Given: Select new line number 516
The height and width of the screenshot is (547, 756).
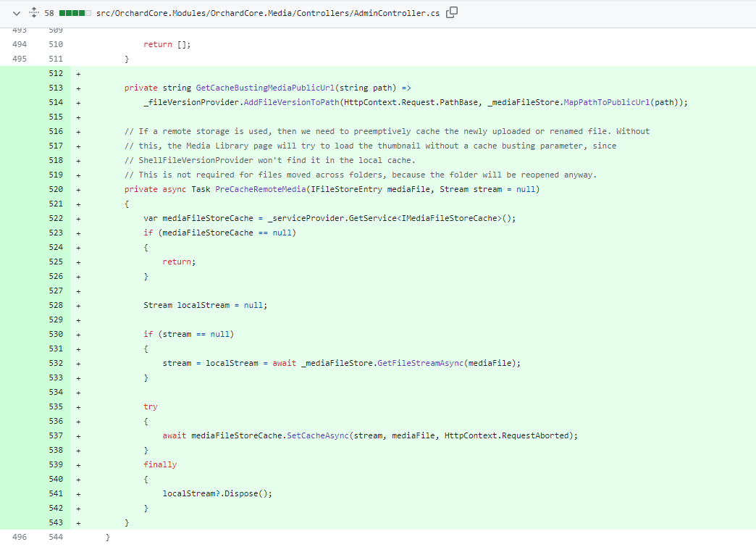Looking at the screenshot, I should pyautogui.click(x=56, y=131).
